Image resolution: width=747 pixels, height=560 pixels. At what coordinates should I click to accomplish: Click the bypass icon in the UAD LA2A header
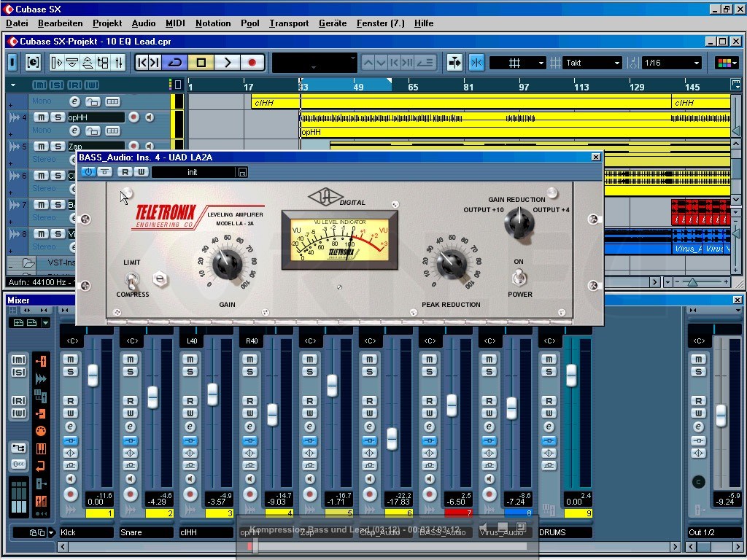[x=105, y=172]
